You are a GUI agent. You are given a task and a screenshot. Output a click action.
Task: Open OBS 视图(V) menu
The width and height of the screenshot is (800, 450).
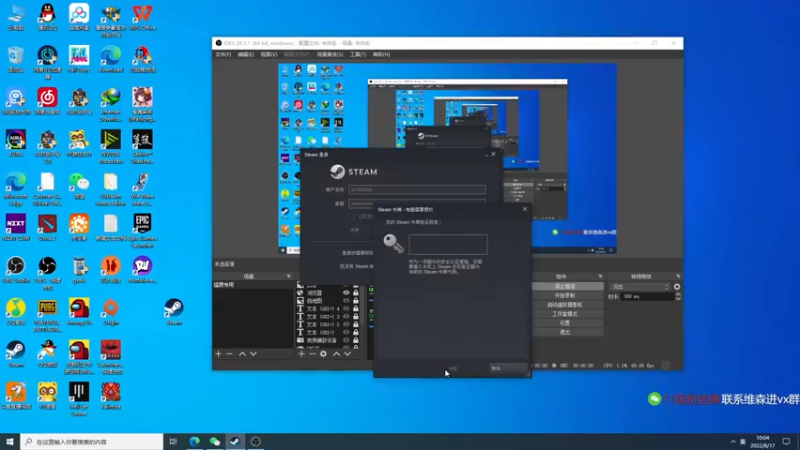[x=269, y=54]
